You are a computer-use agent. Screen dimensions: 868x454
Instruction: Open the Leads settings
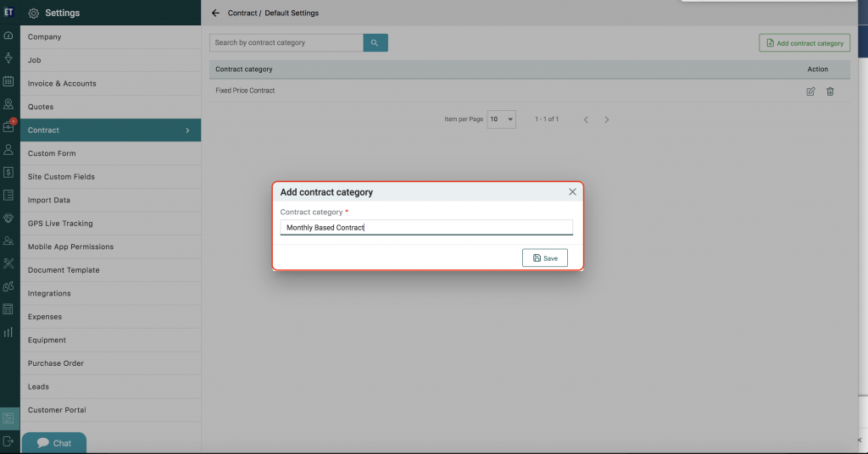[111, 386]
